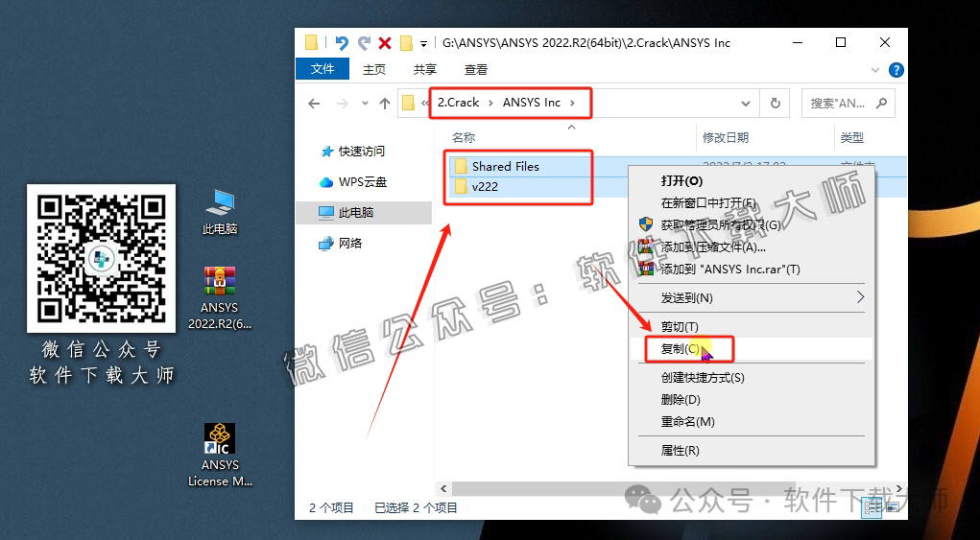
Task: Select the v222 folder
Action: coord(485,186)
